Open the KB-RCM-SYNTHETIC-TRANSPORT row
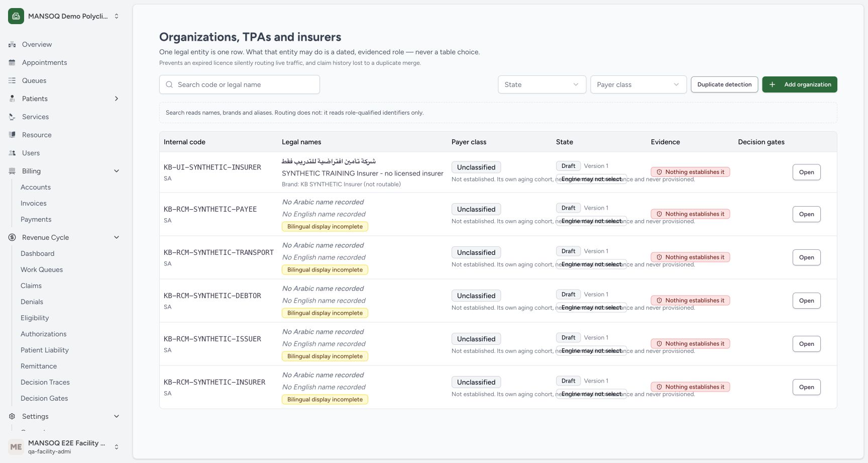 (807, 257)
